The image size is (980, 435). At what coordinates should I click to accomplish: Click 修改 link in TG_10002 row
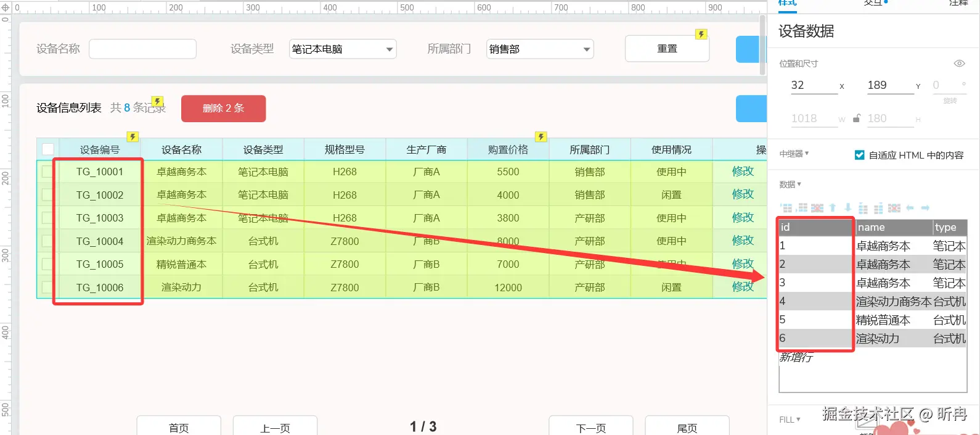tap(743, 194)
